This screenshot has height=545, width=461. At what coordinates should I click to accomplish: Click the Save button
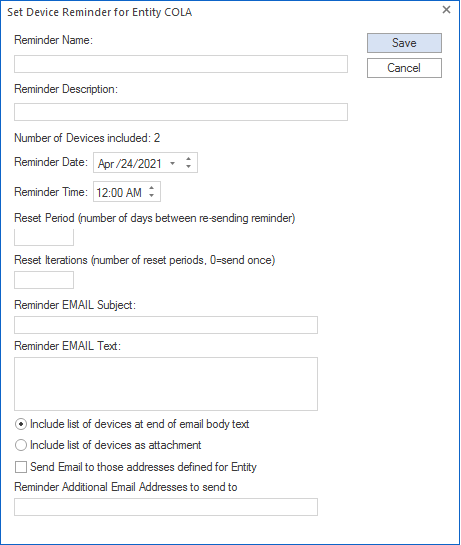tap(404, 43)
